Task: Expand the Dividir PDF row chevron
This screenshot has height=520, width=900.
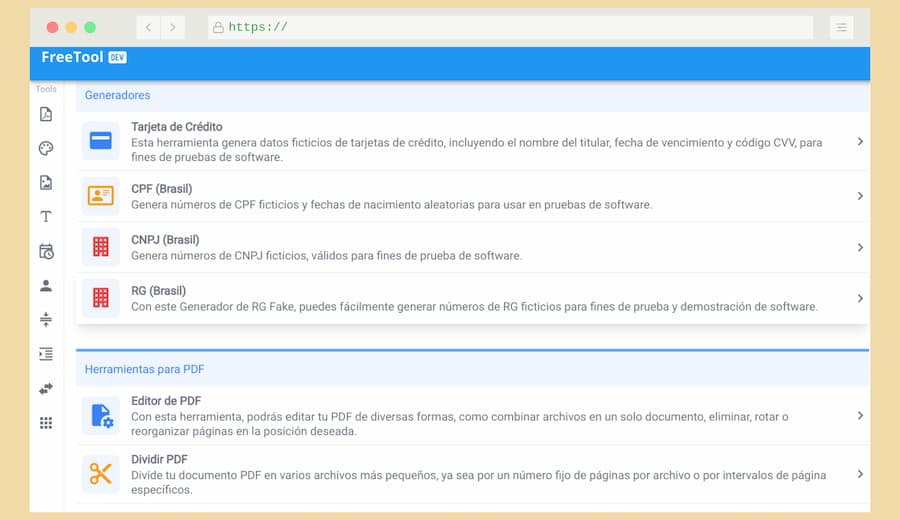Action: point(860,474)
